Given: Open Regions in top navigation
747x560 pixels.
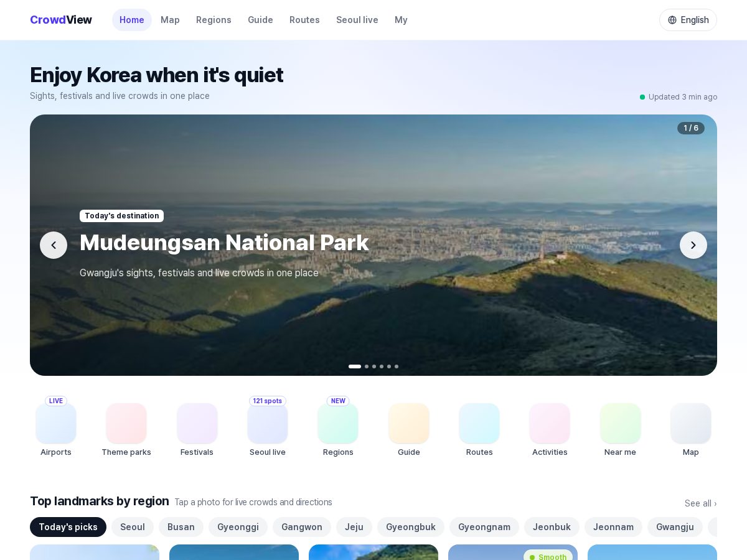Looking at the screenshot, I should 214,20.
